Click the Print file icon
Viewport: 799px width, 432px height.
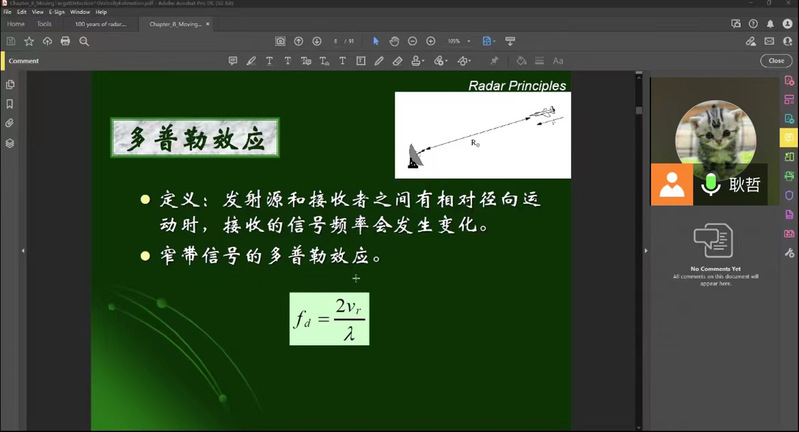click(x=65, y=41)
